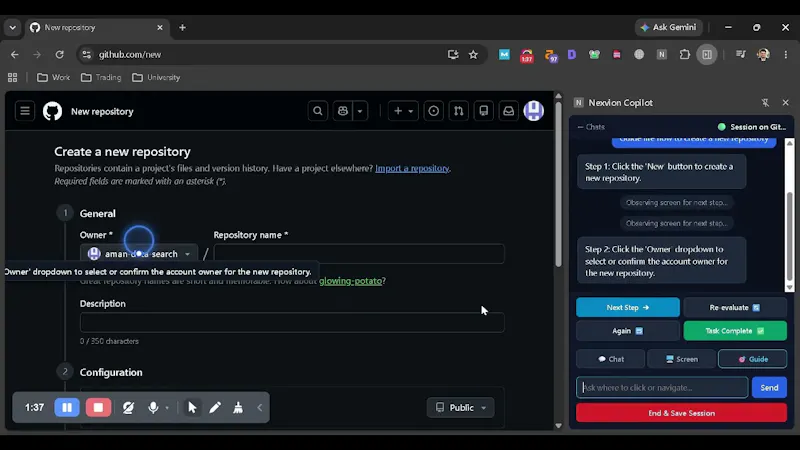
Task: Open the tab search dropdown arrow
Action: [x=12, y=28]
